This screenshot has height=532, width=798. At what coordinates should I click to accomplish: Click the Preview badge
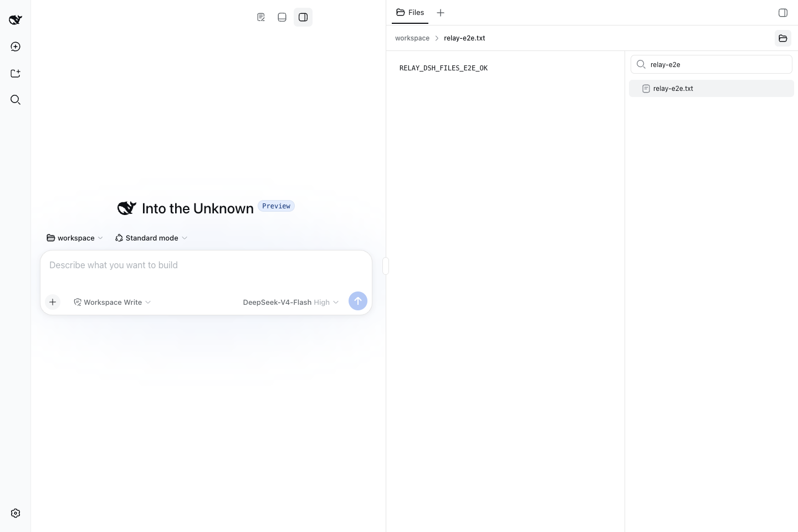click(276, 206)
